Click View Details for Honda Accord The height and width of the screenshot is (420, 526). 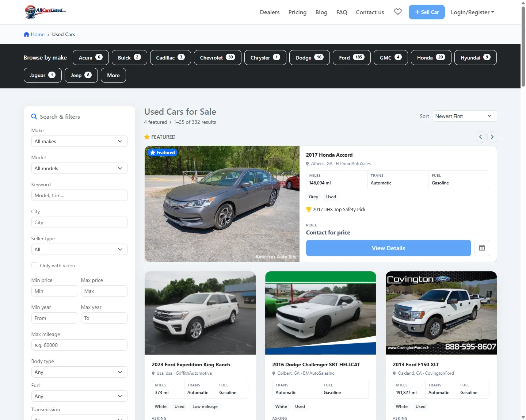[389, 248]
